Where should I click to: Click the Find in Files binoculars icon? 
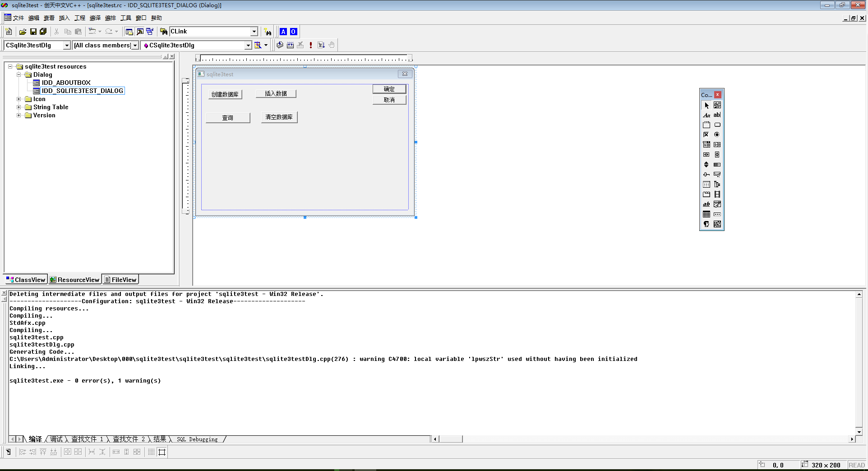[164, 32]
